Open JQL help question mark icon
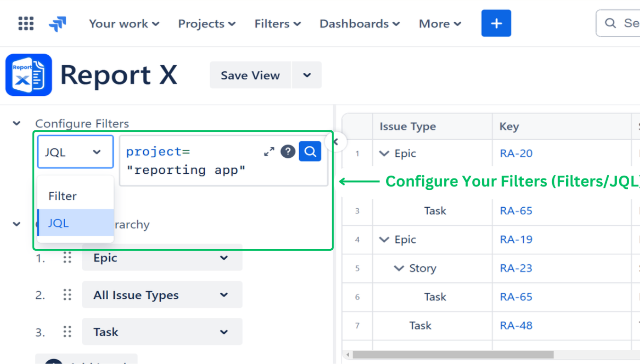 tap(288, 152)
